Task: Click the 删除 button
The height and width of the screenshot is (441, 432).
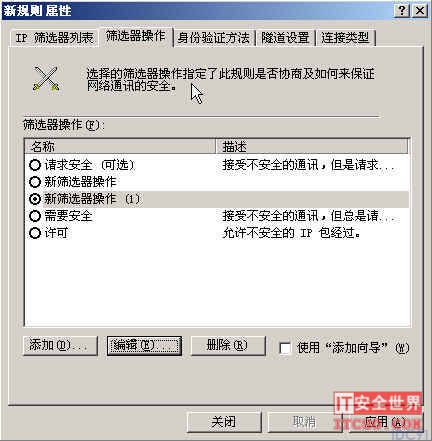Action: tap(228, 346)
